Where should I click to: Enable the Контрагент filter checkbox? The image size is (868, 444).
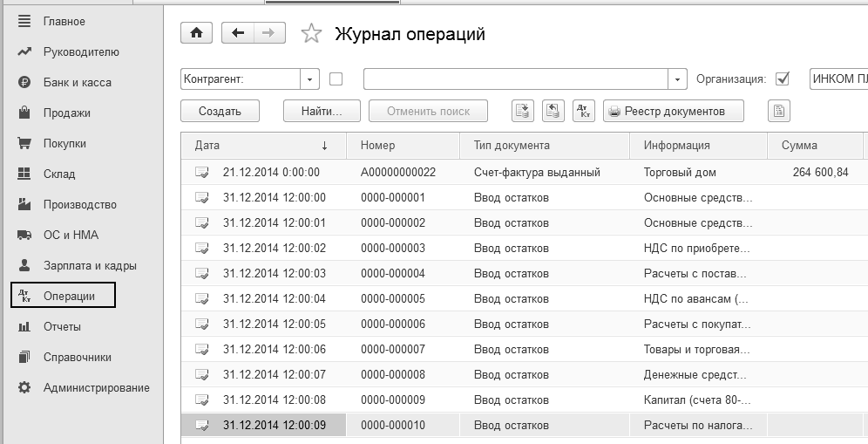[336, 79]
